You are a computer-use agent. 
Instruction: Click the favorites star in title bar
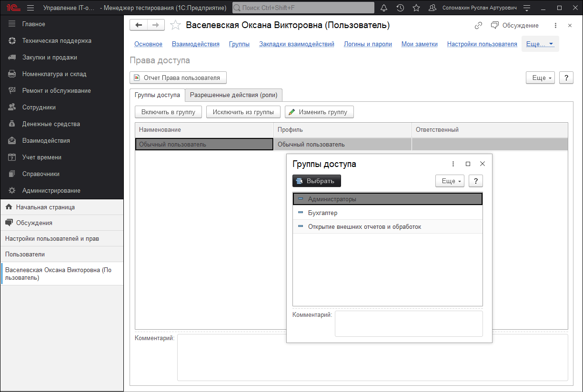[x=416, y=8]
